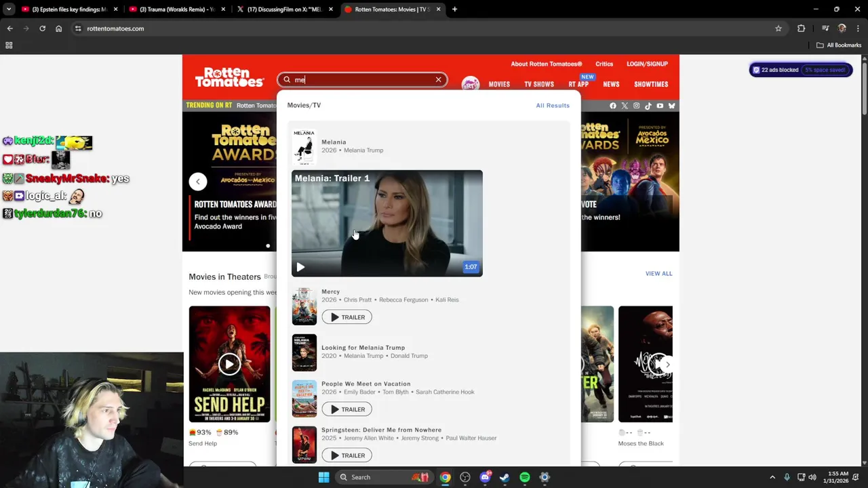868x488 pixels.
Task: Open the Critics link
Action: coord(604,64)
